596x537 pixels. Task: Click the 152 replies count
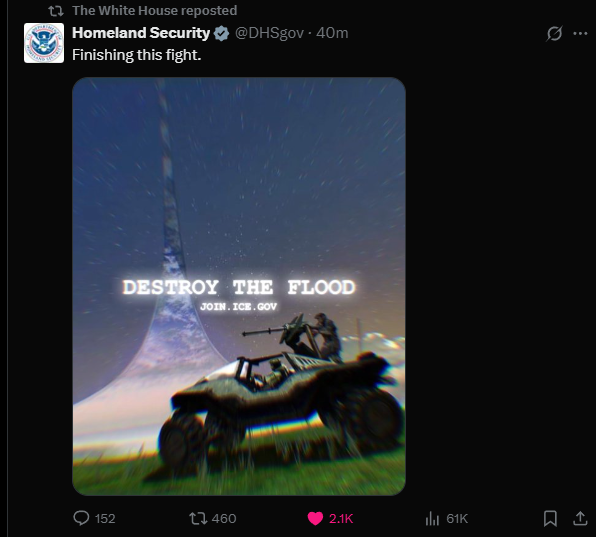click(105, 518)
